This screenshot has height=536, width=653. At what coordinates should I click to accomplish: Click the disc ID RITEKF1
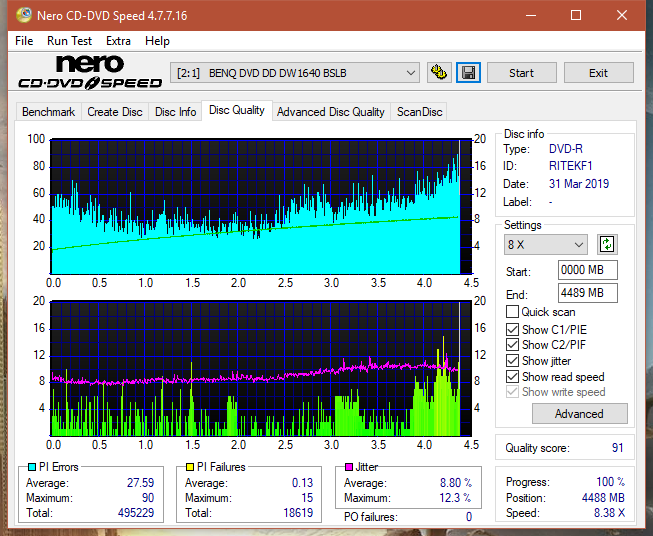click(570, 166)
